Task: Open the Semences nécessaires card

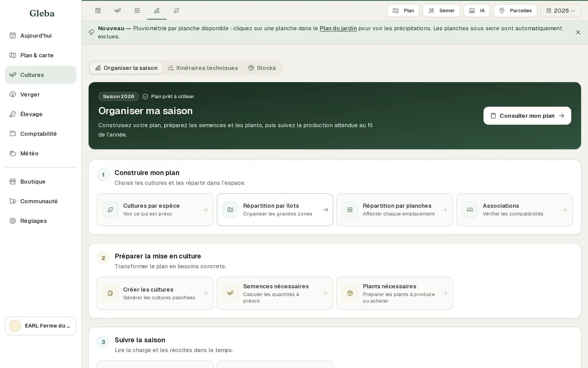Action: pyautogui.click(x=275, y=293)
